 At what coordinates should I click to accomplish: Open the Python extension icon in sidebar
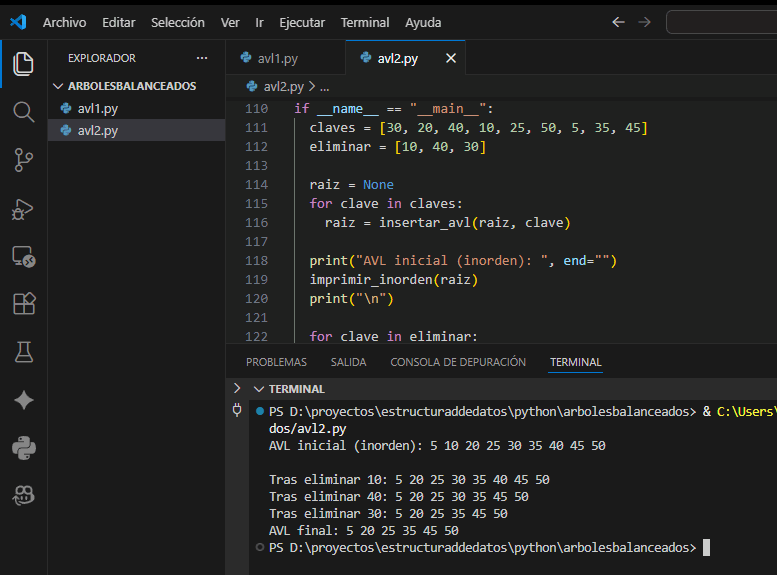23,446
